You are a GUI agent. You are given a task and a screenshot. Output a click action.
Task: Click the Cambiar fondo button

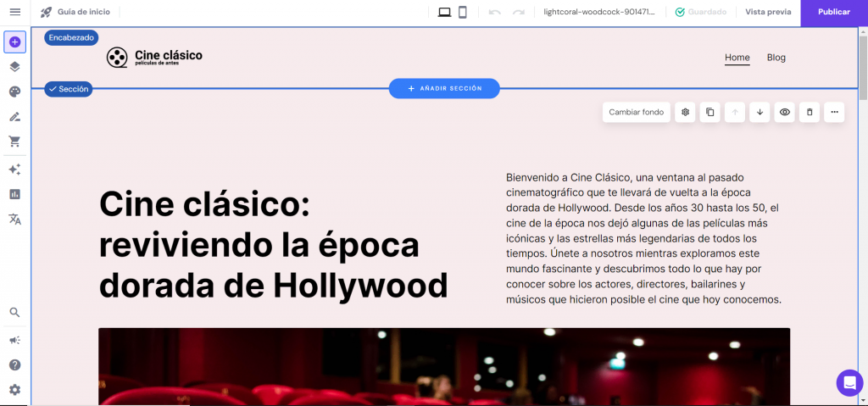(637, 112)
